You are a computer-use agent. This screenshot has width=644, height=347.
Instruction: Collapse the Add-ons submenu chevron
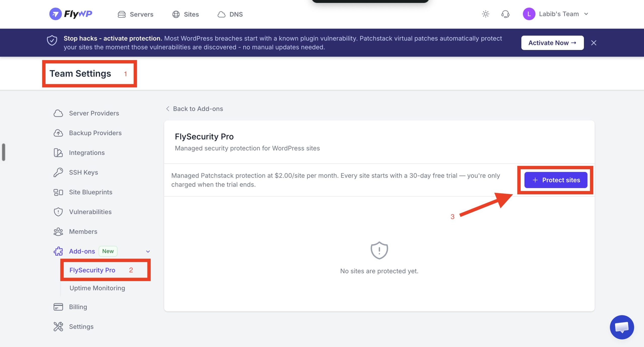148,251
